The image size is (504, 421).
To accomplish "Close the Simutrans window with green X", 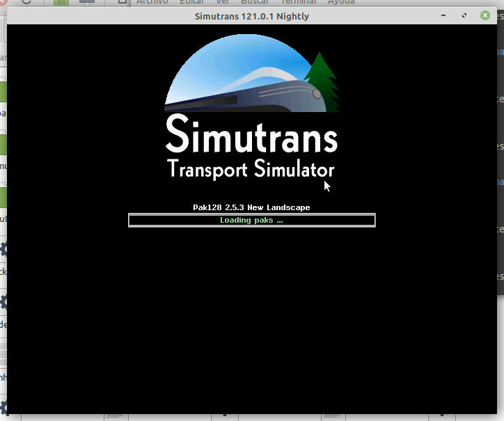I will pos(485,15).
